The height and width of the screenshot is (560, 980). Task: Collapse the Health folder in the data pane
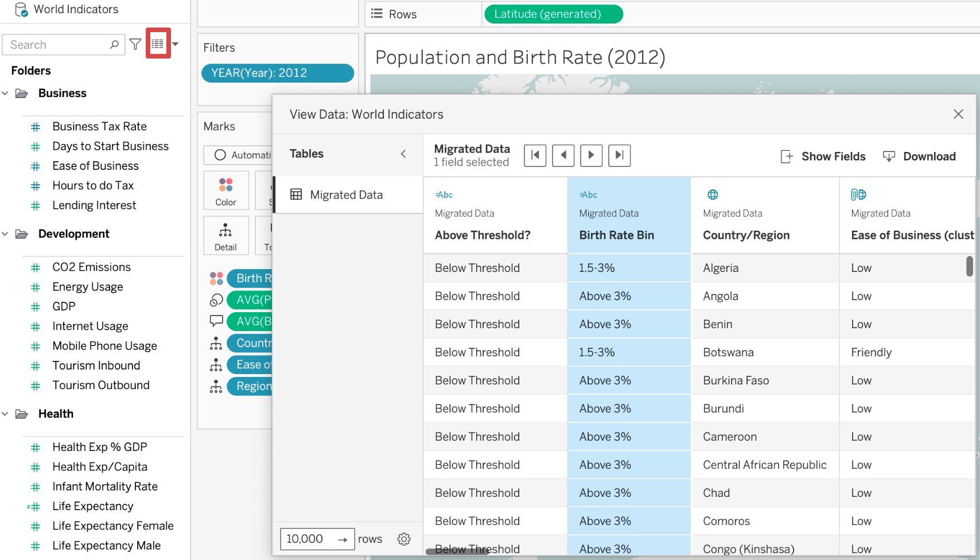tap(6, 413)
